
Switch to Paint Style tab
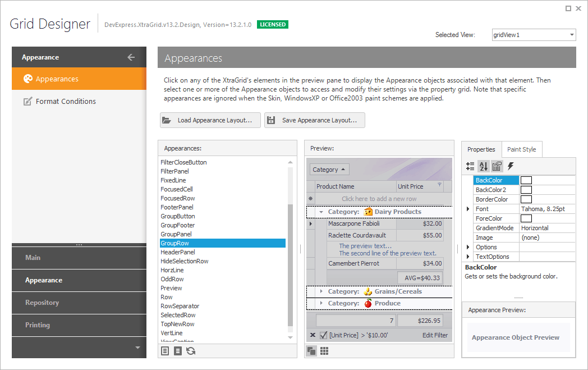coord(522,149)
